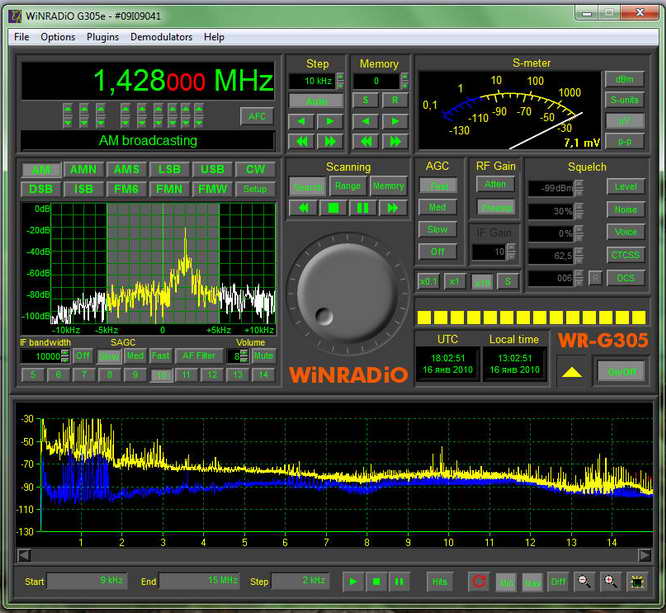The width and height of the screenshot is (666, 613).
Task: Step frequency down one increment (Step panel)
Action: [x=301, y=122]
